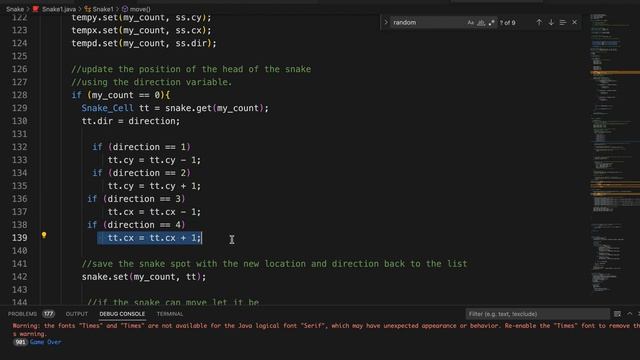Select move() method in breadcrumb

[140, 9]
